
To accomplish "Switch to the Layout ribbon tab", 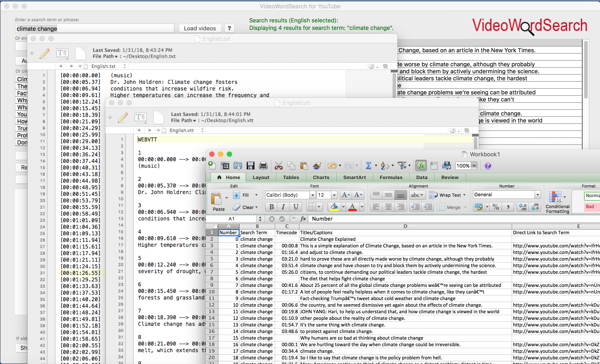I will click(261, 177).
